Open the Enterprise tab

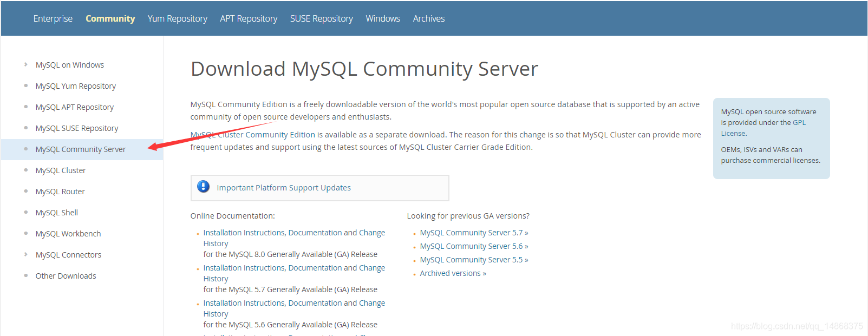53,18
